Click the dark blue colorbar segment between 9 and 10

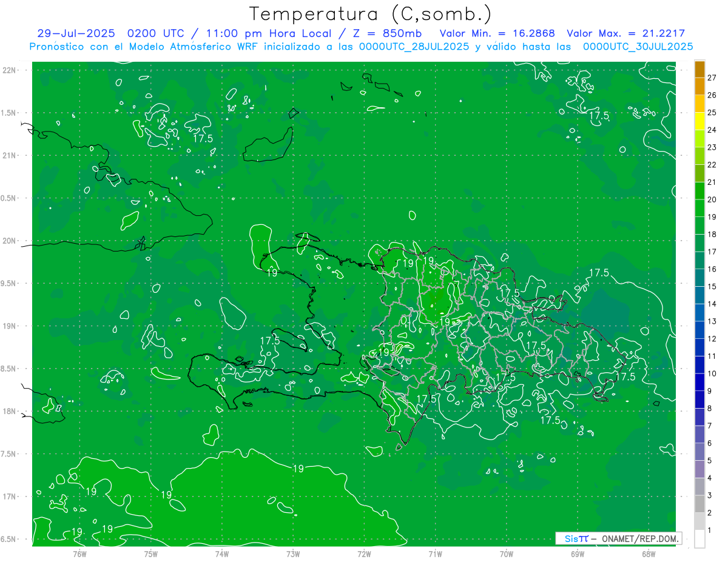coord(699,383)
